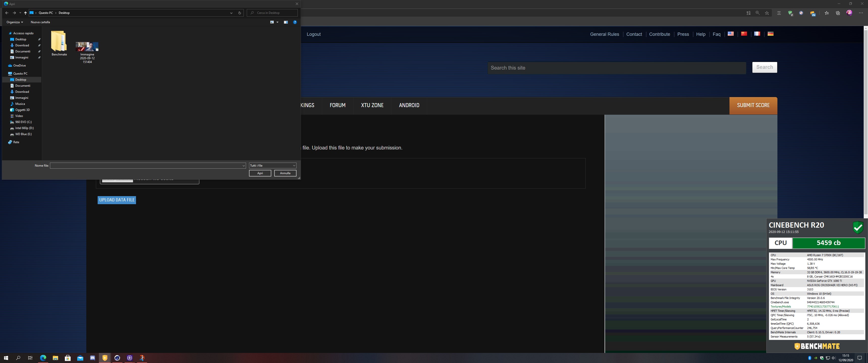Expand the address bar history dropdown
This screenshot has height=363, width=868.
(231, 13)
